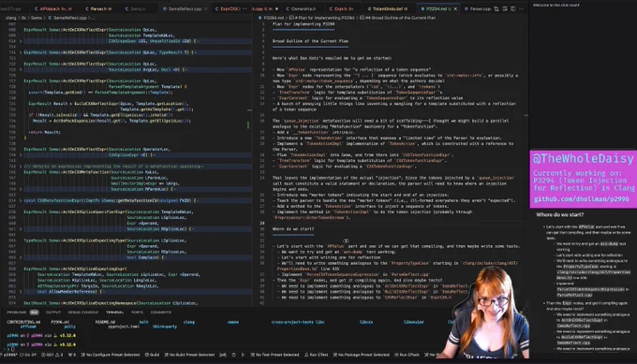The image size is (637, 364).
Task: Click the CMake run play icon
Action: (x=243, y=355)
